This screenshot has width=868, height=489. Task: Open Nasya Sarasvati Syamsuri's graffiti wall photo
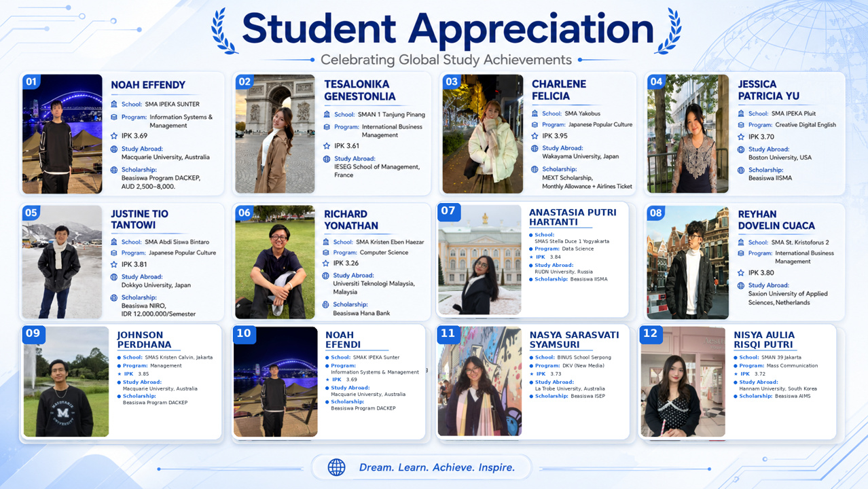pos(480,382)
